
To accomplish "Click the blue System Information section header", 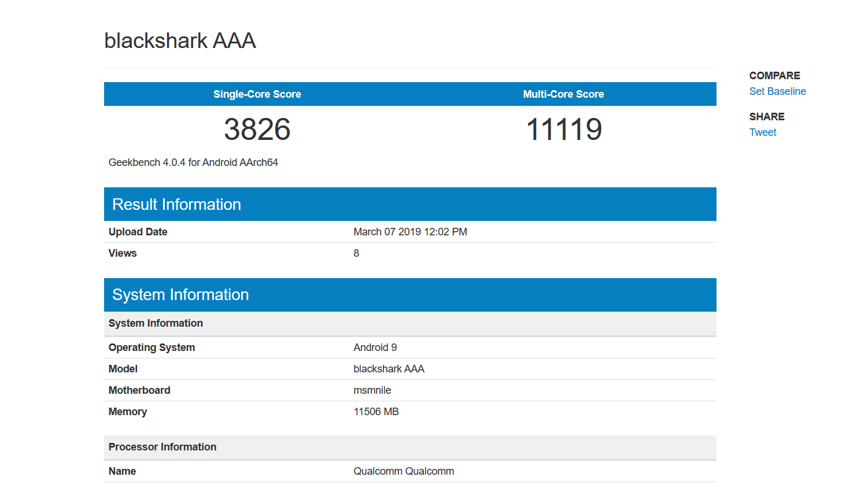I will [410, 295].
